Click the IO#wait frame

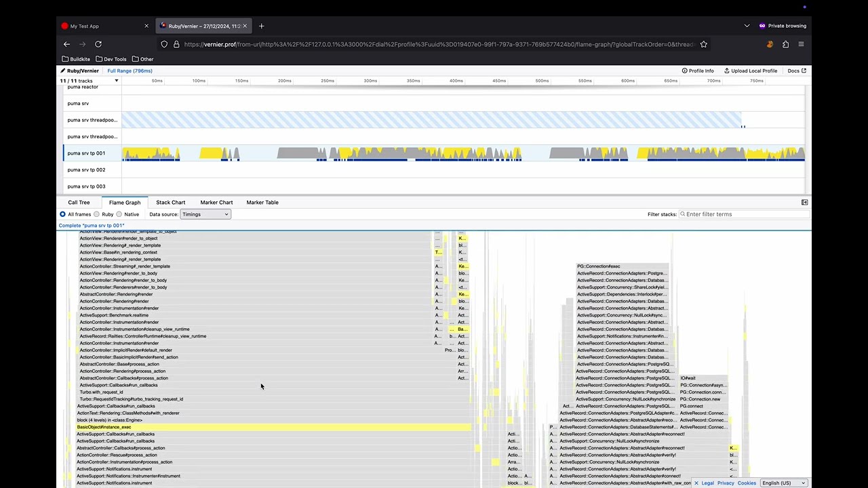(x=703, y=378)
